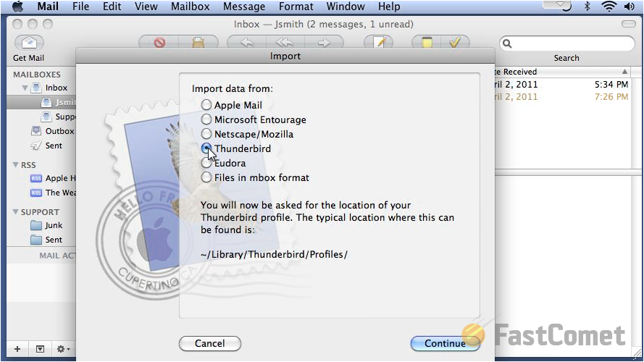Open the Message menu
This screenshot has width=644, height=362.
point(244,7)
